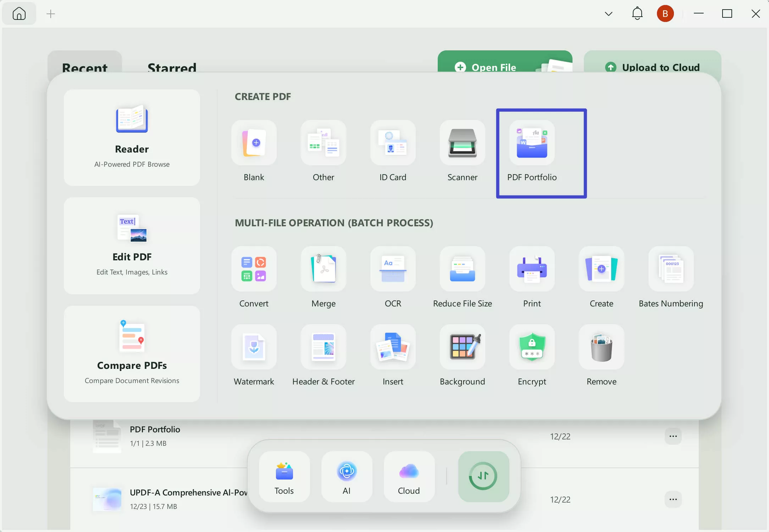Open the Bates Numbering tool
The image size is (769, 532).
pyautogui.click(x=670, y=269)
